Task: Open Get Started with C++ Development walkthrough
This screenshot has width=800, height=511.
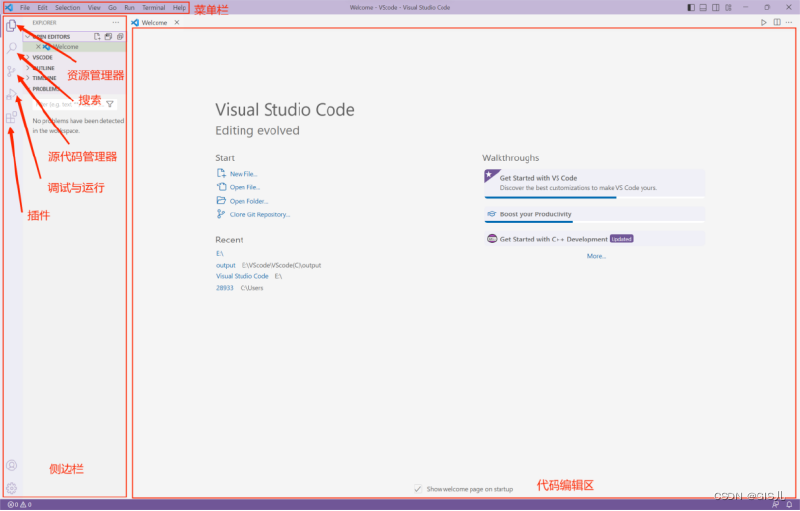Action: [x=594, y=239]
